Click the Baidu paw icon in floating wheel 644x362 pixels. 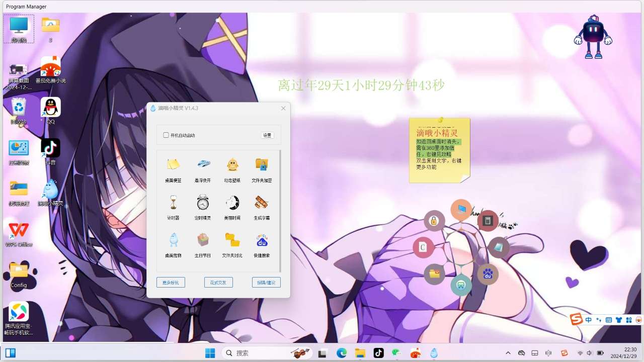point(488,274)
